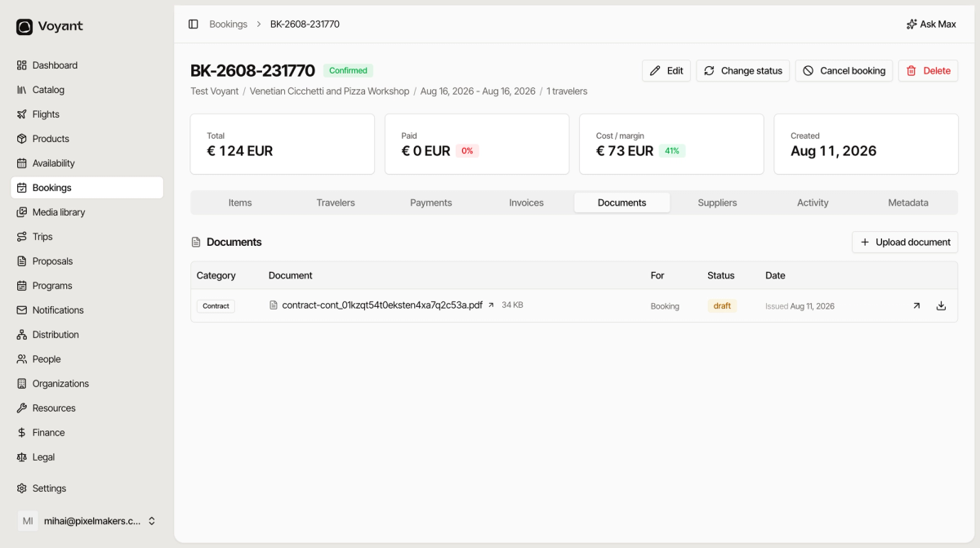
Task: Switch to the Items tab
Action: 240,203
